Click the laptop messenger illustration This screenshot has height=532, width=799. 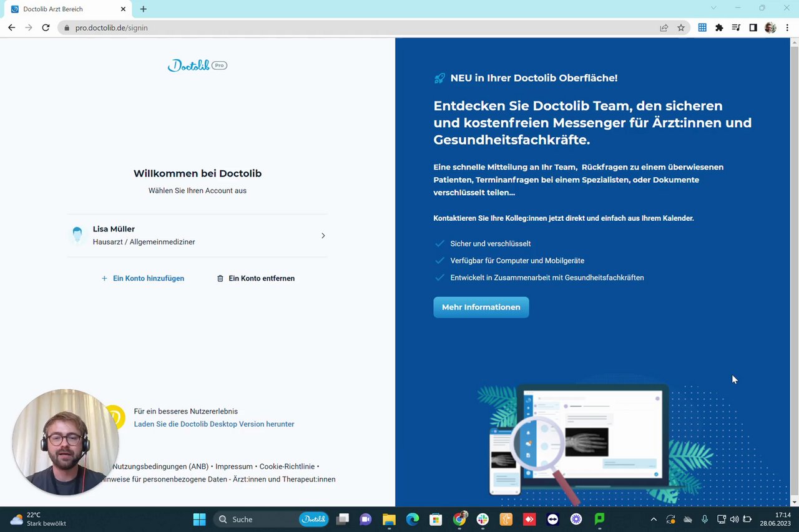tap(592, 440)
